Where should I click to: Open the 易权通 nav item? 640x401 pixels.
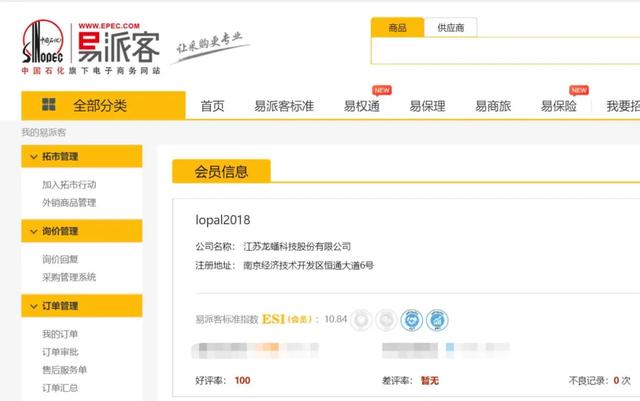tap(362, 106)
